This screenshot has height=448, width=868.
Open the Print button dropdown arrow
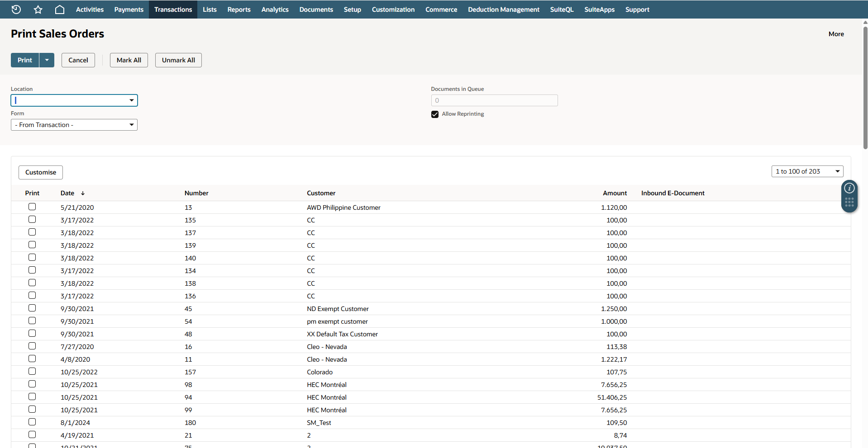coord(47,60)
